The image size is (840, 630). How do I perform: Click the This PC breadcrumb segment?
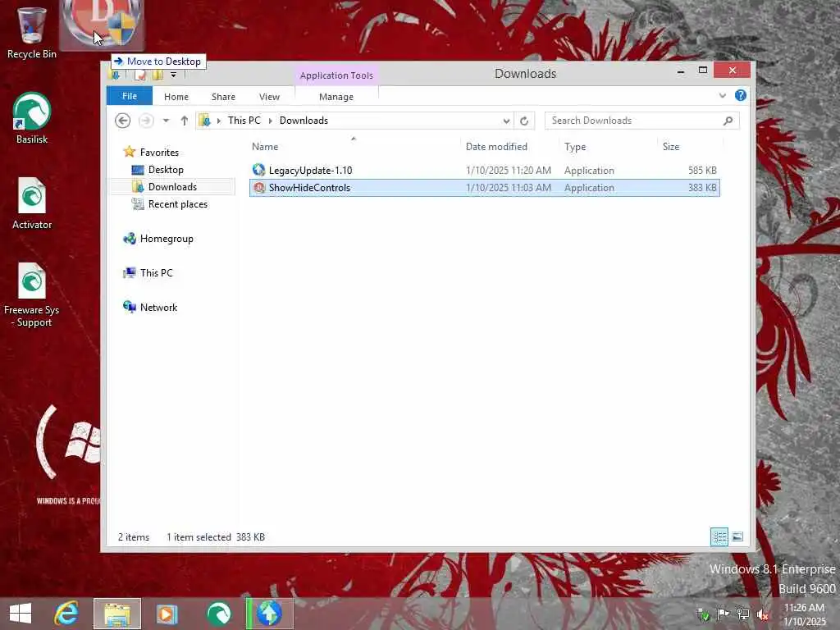(x=244, y=121)
